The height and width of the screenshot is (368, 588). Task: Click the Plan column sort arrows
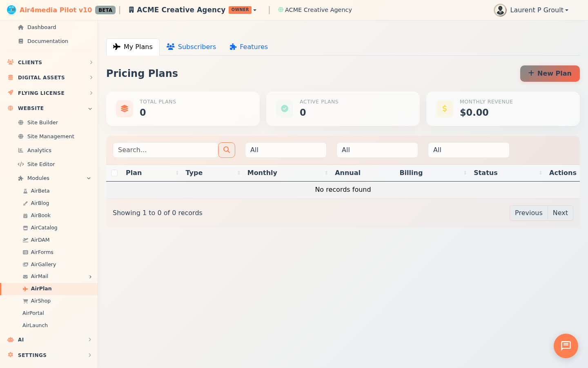(177, 173)
